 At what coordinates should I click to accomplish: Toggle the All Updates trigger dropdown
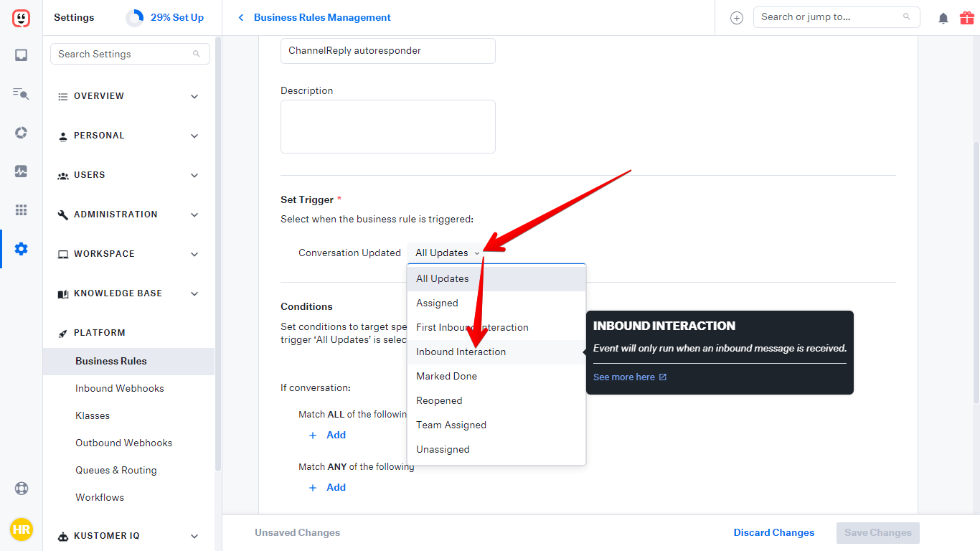(448, 253)
